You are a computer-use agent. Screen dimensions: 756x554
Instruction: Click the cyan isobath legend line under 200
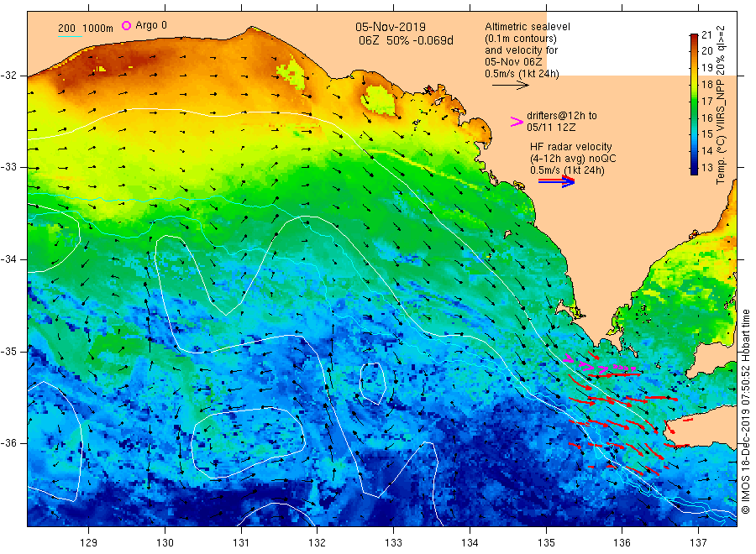70,36
